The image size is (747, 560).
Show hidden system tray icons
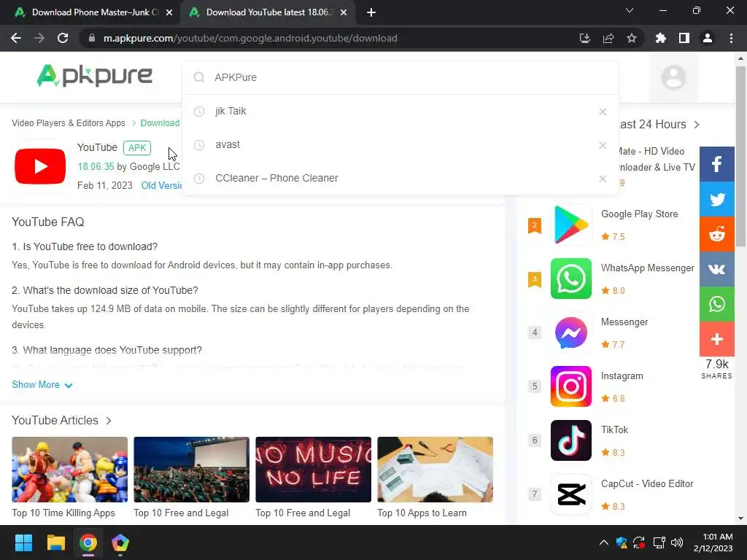tap(603, 542)
